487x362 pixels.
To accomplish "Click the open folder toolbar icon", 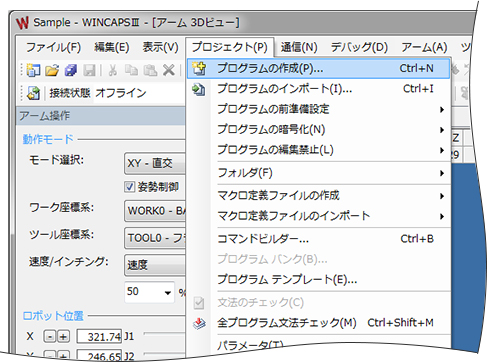I will (x=52, y=70).
